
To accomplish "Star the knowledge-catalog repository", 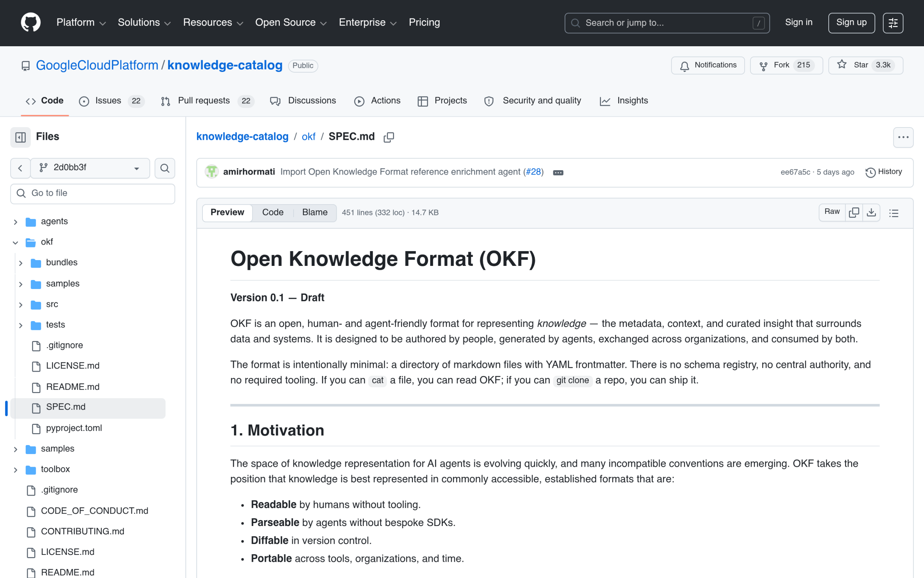I will click(865, 65).
